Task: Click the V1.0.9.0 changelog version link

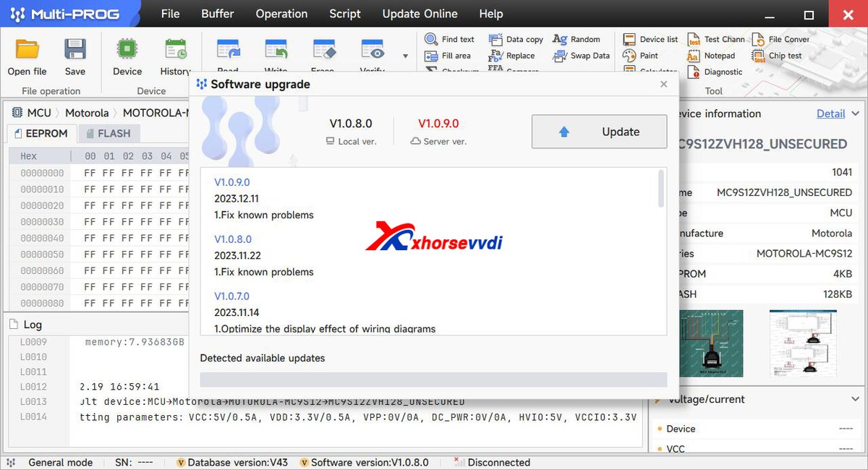Action: click(x=232, y=182)
